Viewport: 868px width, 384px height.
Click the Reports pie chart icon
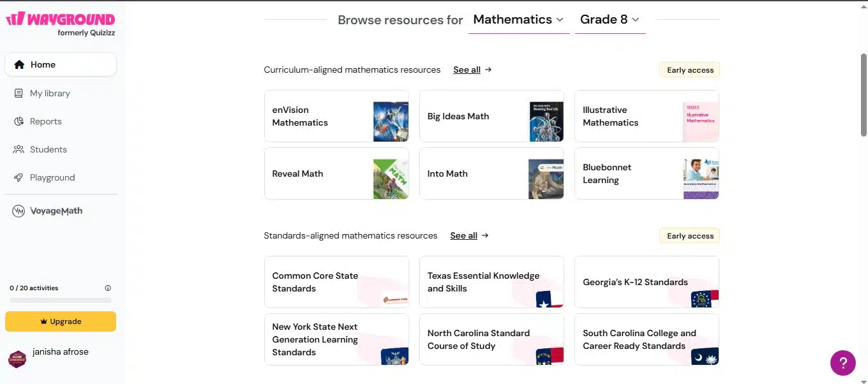pyautogui.click(x=19, y=121)
